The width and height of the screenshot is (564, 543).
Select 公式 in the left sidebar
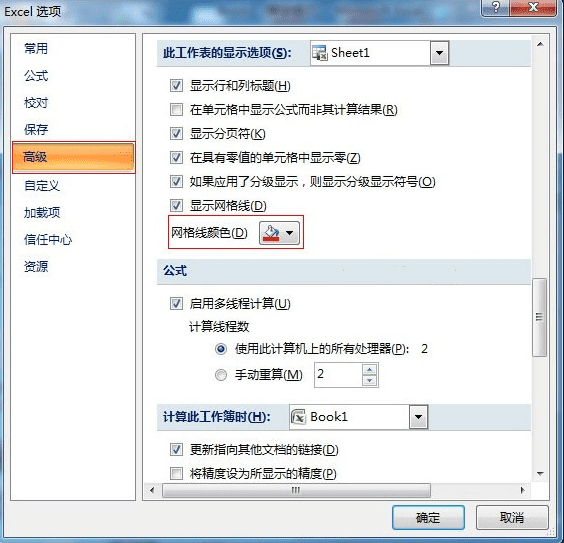(x=36, y=76)
